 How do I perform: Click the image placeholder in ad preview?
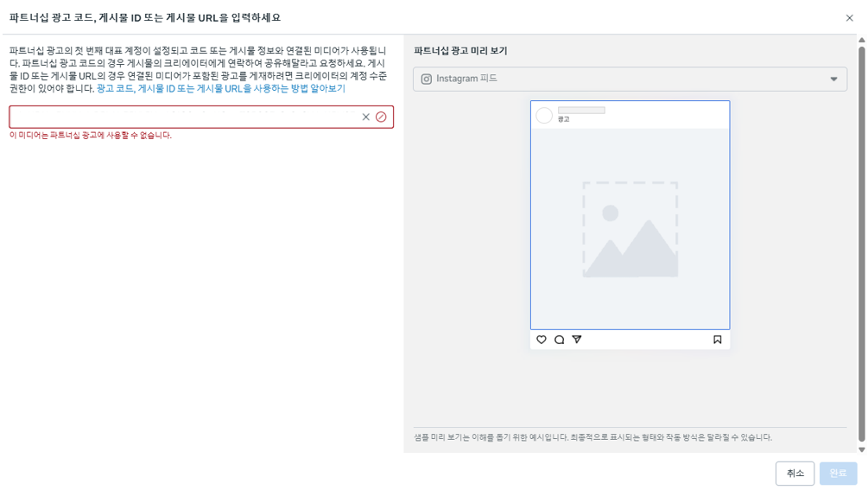point(630,229)
